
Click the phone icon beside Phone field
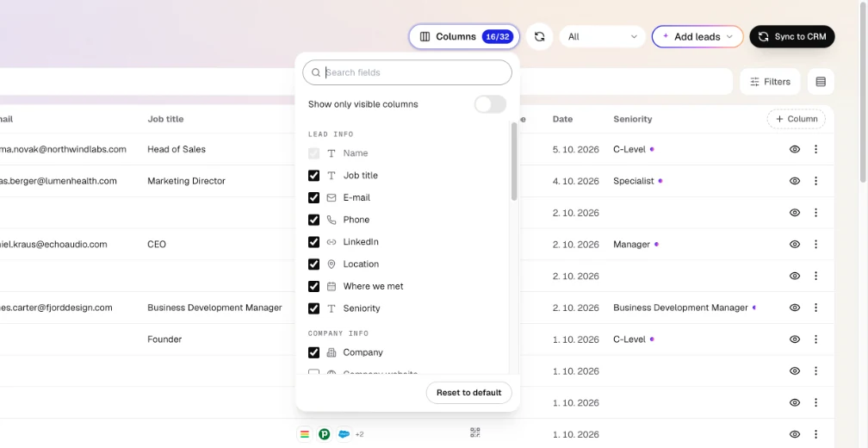tap(332, 220)
